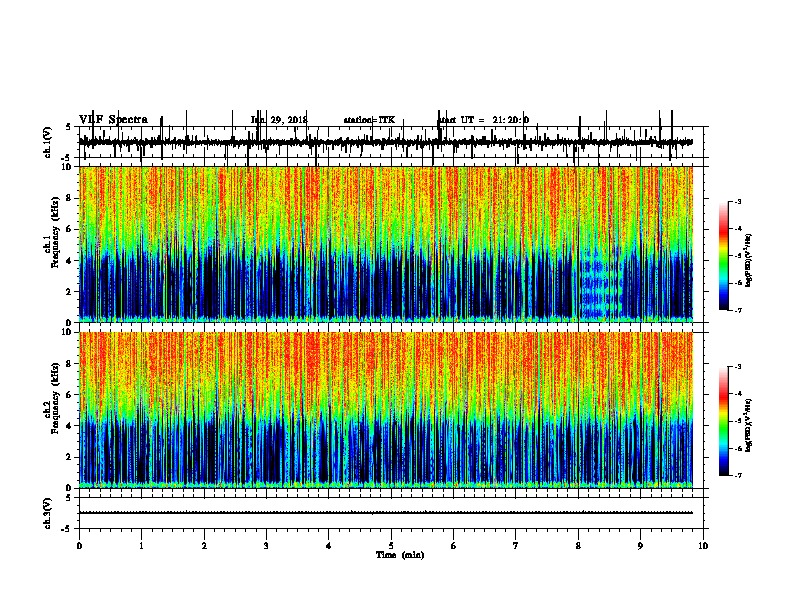Click the time axis tick label "10"
792x612 pixels.
pos(703,545)
